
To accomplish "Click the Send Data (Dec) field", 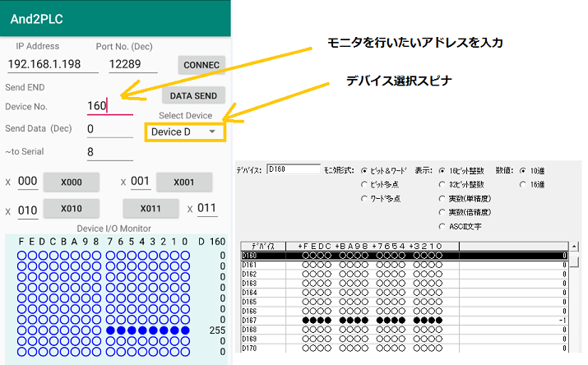I will coord(110,129).
